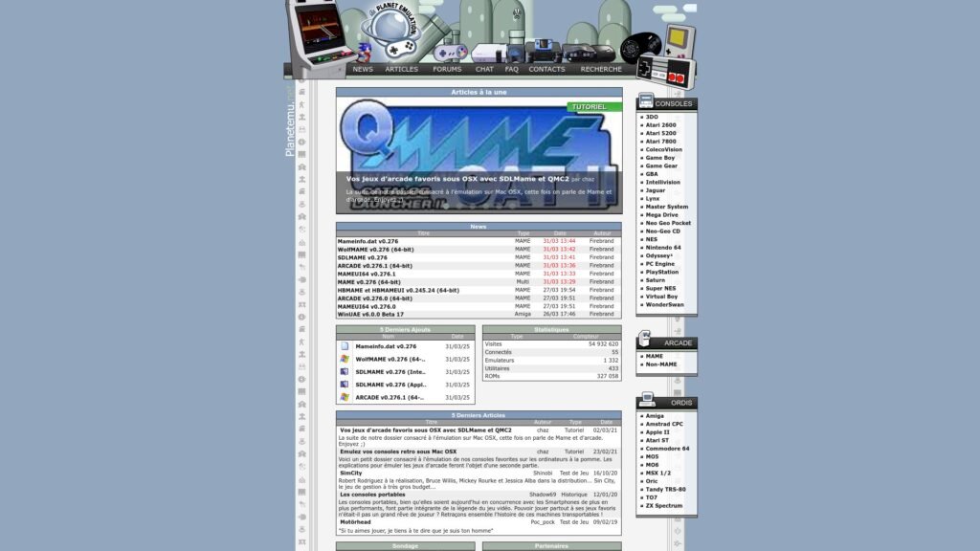This screenshot has width=980, height=551.
Task: Select 3DO in the Consoles list
Action: tap(651, 117)
